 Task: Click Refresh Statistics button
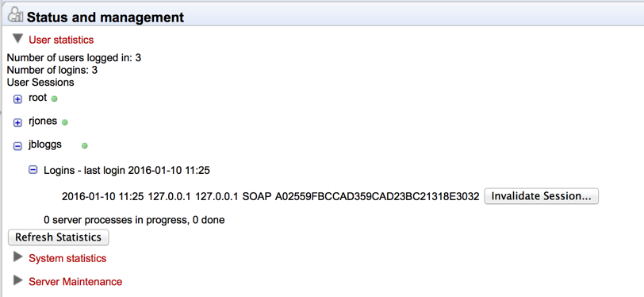pyautogui.click(x=59, y=237)
